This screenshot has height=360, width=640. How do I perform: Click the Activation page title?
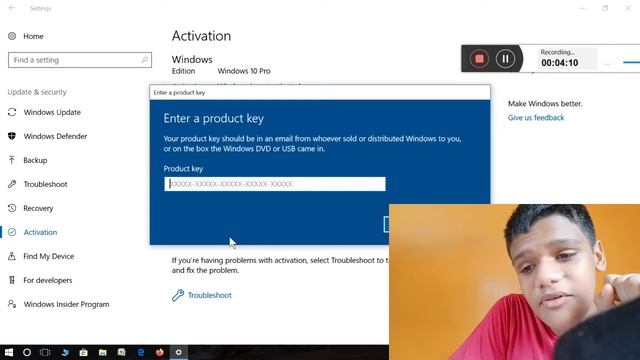click(x=201, y=36)
